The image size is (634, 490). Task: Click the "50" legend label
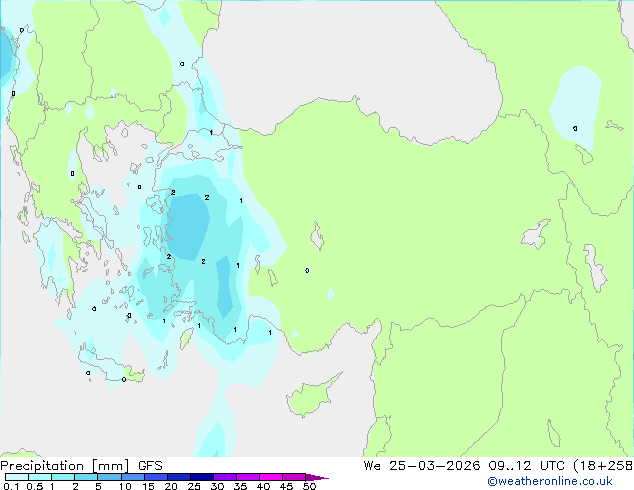click(x=309, y=486)
